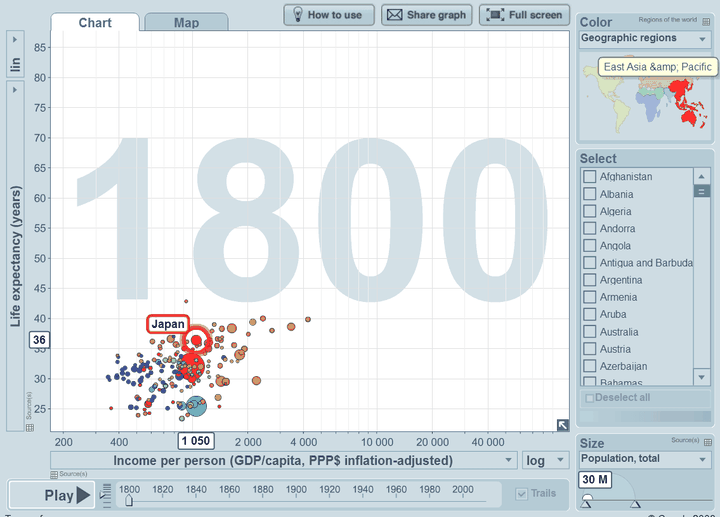Click 2000 on the timeline
This screenshot has width=720, height=517.
(x=463, y=490)
